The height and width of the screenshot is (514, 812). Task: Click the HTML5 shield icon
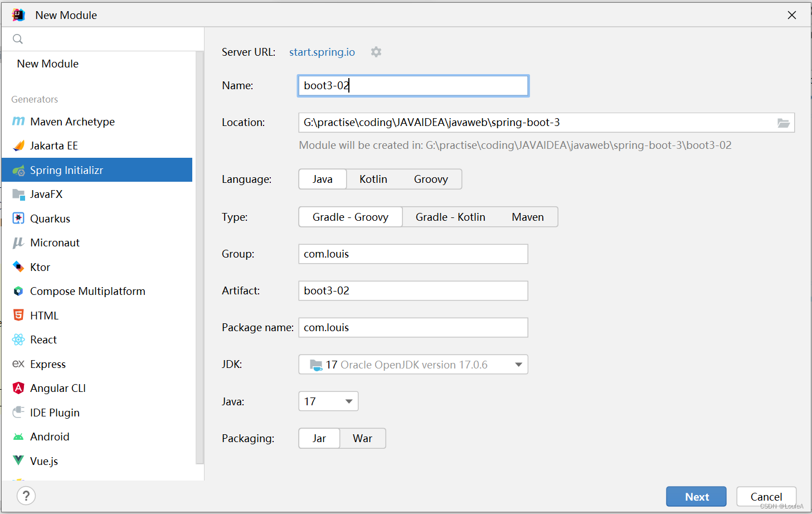click(x=18, y=316)
